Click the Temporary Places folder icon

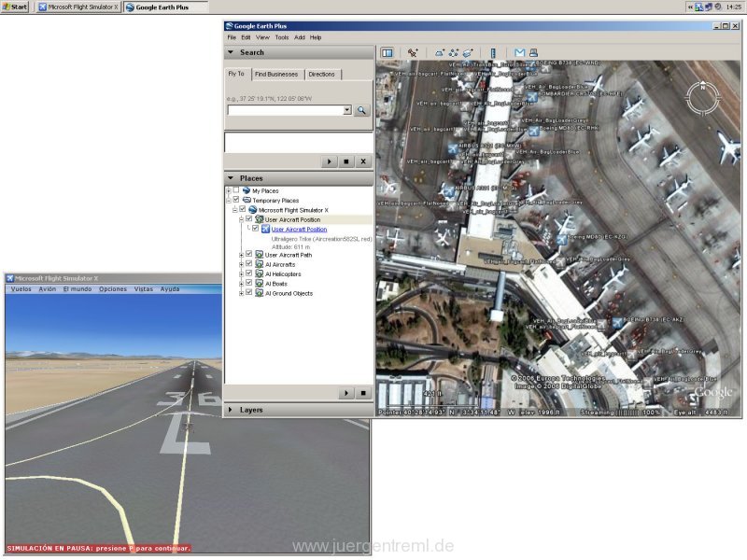[x=247, y=200]
